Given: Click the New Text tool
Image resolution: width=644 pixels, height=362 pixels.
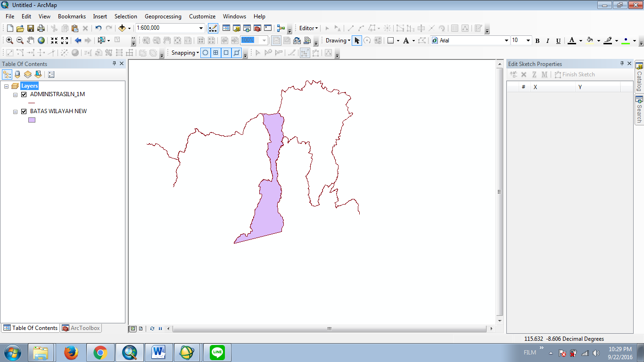Looking at the screenshot, I should pyautogui.click(x=406, y=41).
